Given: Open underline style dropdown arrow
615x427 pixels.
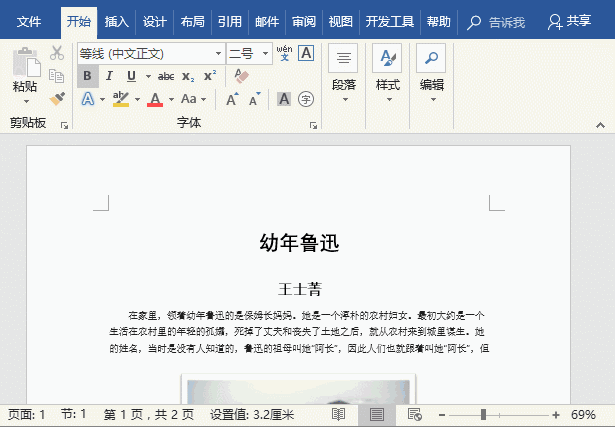Looking at the screenshot, I should 148,76.
